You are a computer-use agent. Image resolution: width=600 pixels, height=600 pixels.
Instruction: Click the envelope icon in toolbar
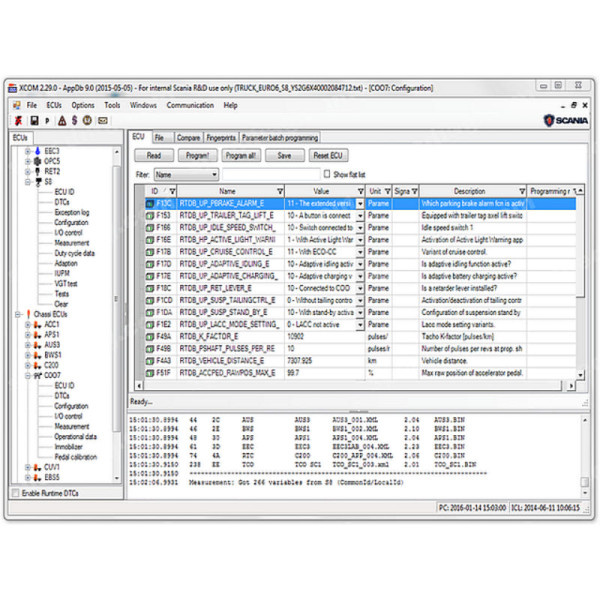[x=103, y=119]
